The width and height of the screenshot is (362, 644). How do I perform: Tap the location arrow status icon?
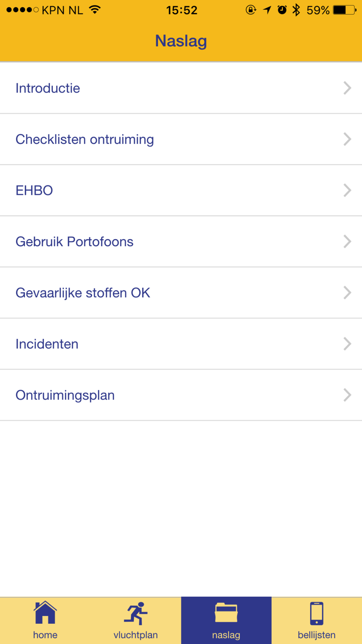click(267, 10)
